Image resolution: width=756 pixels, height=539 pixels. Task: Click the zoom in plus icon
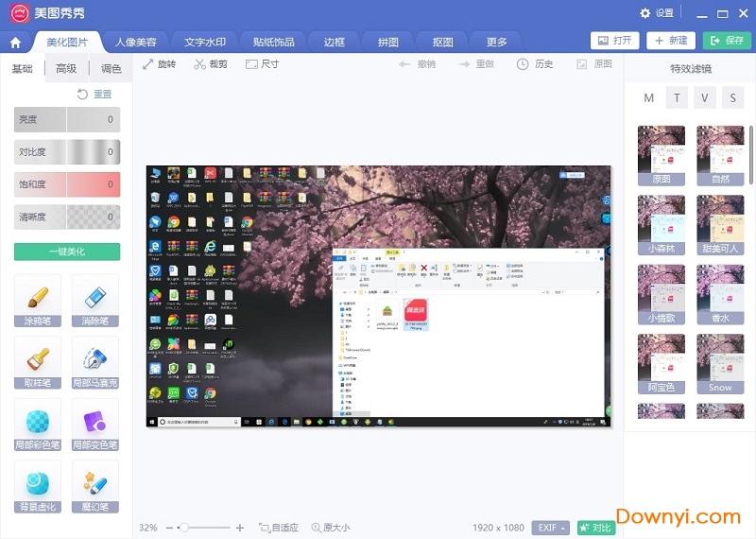240,528
